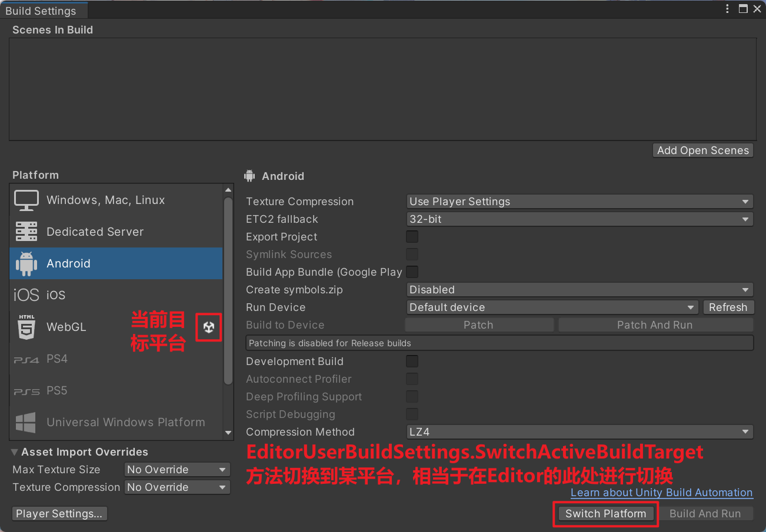Click the Add Open Scenes button
The width and height of the screenshot is (766, 532).
pyautogui.click(x=702, y=150)
